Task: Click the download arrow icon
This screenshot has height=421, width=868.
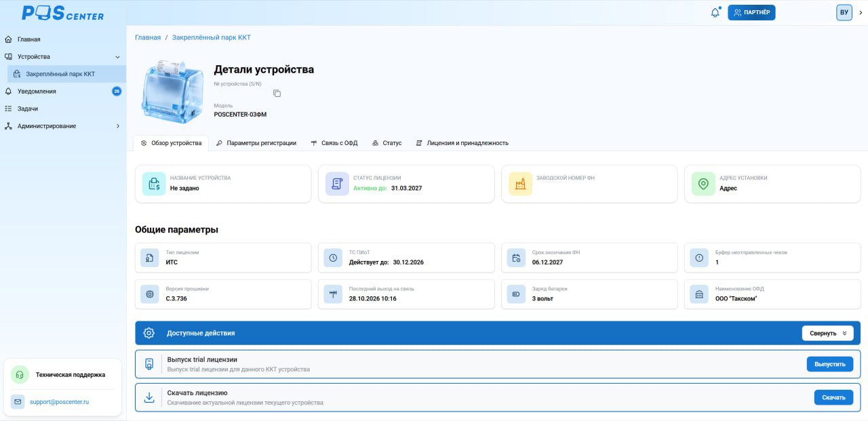Action: [149, 397]
